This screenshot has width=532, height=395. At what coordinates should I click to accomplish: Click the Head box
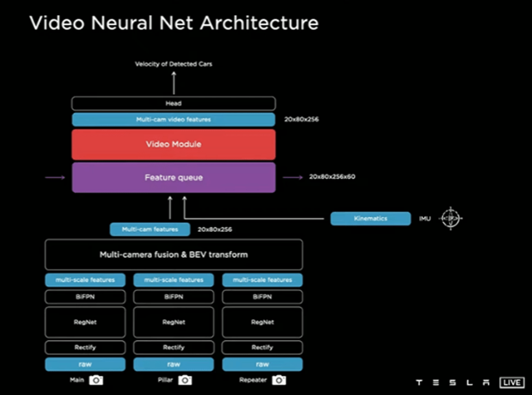coord(174,103)
